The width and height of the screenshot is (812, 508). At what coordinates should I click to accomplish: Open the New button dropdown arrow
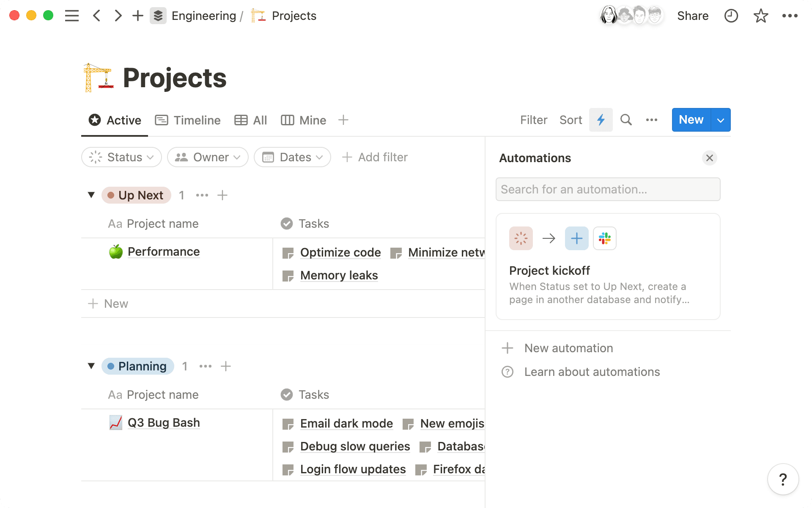(x=720, y=120)
